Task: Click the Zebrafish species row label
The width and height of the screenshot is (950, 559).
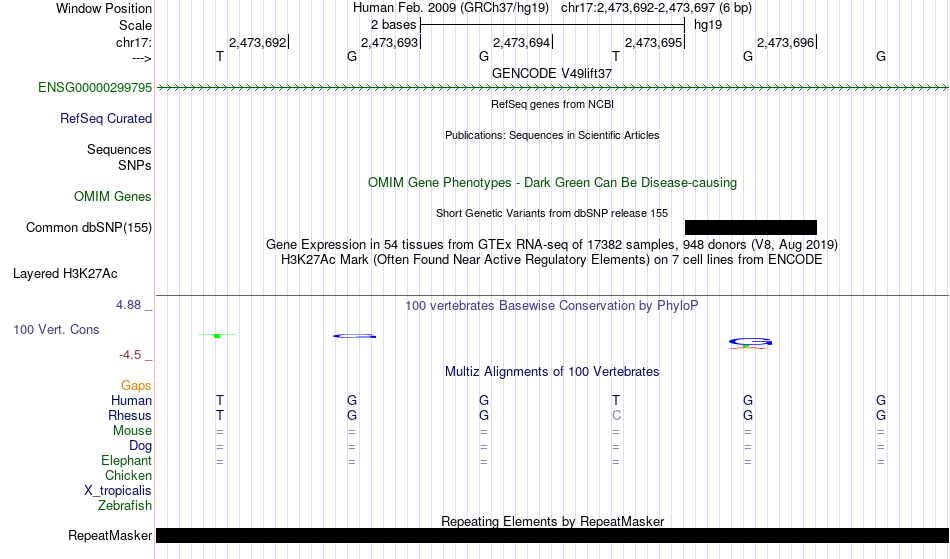Action: click(125, 505)
